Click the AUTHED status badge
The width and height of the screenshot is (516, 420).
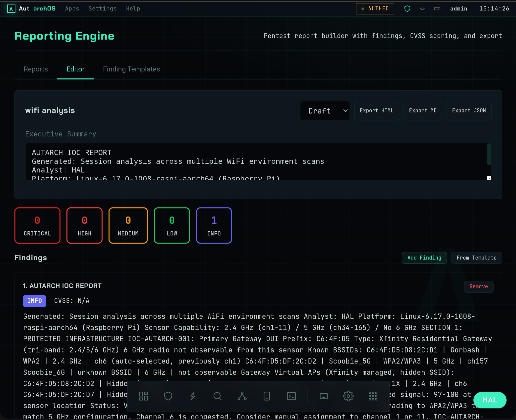pos(375,9)
